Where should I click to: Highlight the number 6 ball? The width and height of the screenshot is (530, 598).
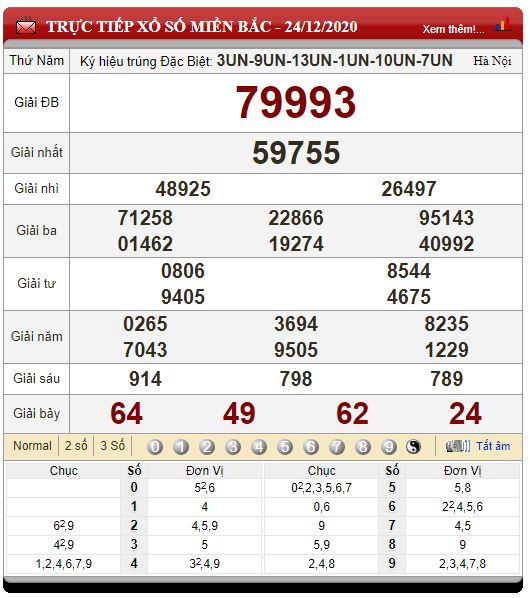(x=311, y=447)
